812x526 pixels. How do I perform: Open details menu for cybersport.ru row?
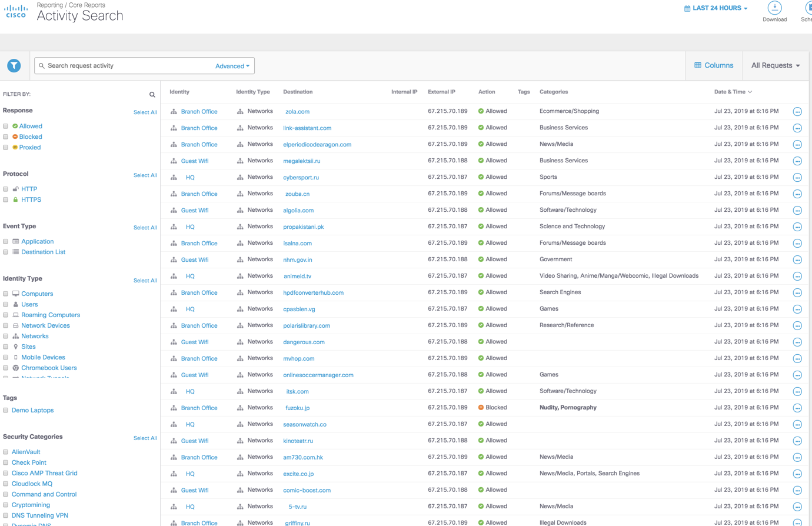click(797, 178)
